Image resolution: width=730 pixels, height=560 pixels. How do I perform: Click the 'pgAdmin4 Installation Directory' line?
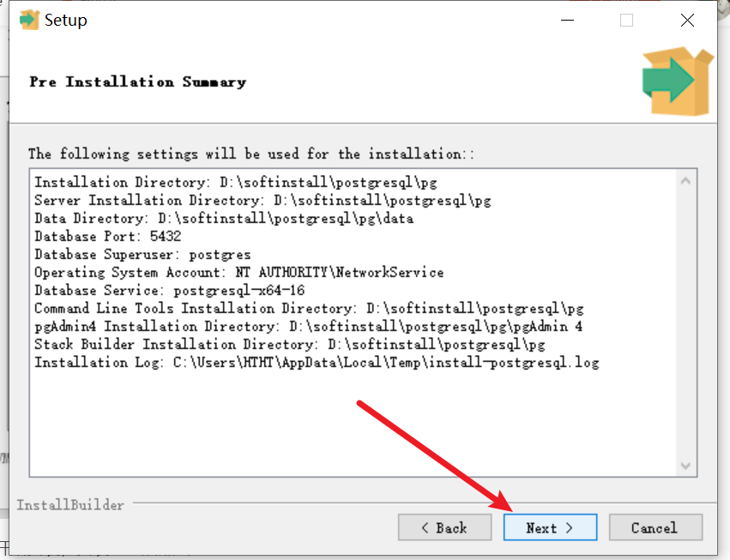pyautogui.click(x=308, y=327)
